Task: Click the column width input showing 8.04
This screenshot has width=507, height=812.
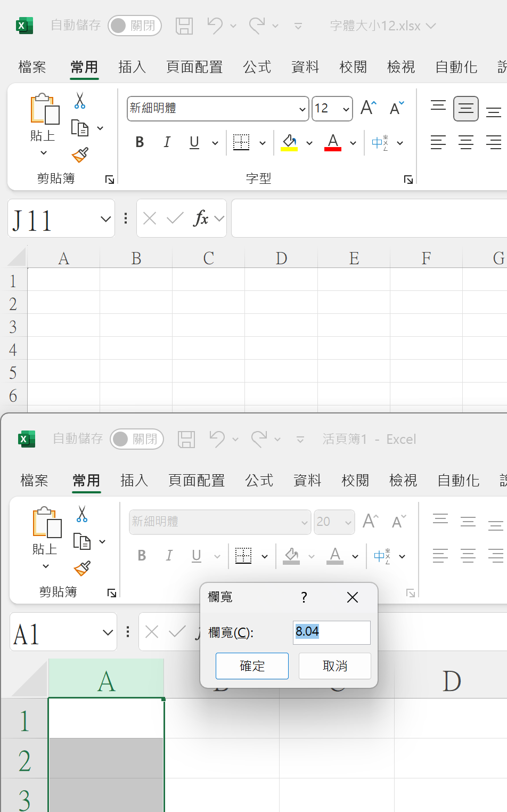Action: tap(331, 632)
